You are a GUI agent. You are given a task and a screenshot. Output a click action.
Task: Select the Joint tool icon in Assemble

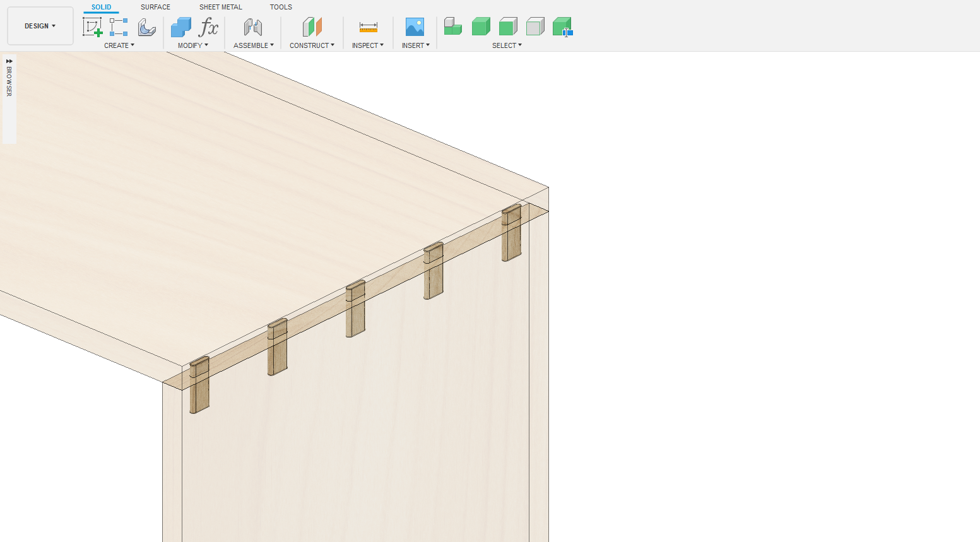tap(253, 27)
